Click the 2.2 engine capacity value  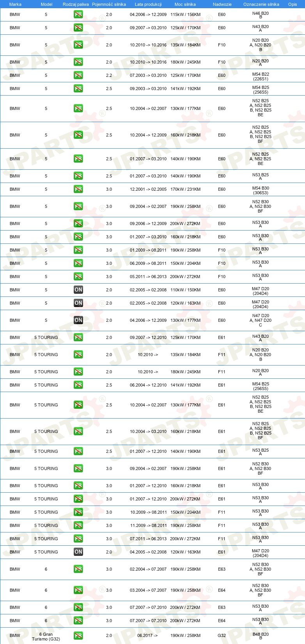[x=109, y=75]
